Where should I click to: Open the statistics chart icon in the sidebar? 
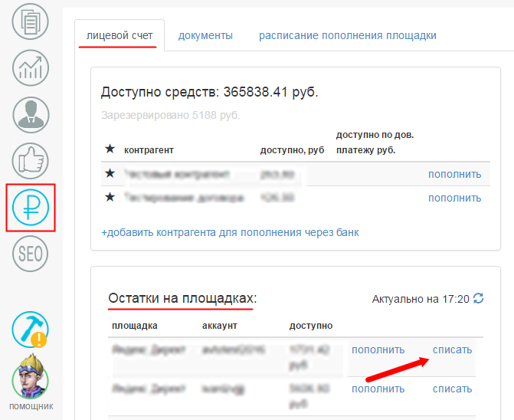tap(31, 68)
